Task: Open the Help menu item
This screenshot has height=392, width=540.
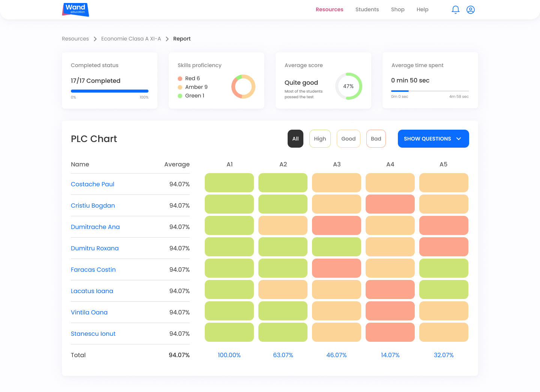Action: coord(422,10)
